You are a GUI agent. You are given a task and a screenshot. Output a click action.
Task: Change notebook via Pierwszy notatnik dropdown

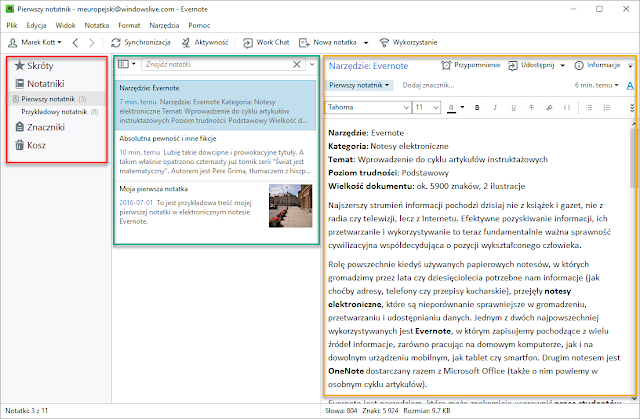click(x=359, y=85)
